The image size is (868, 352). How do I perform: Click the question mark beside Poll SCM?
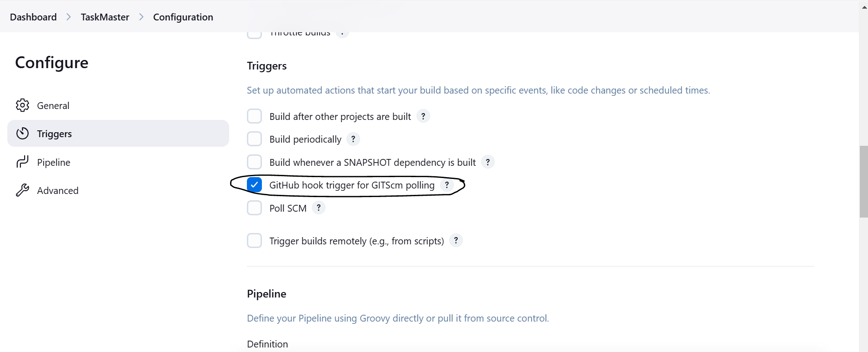318,208
